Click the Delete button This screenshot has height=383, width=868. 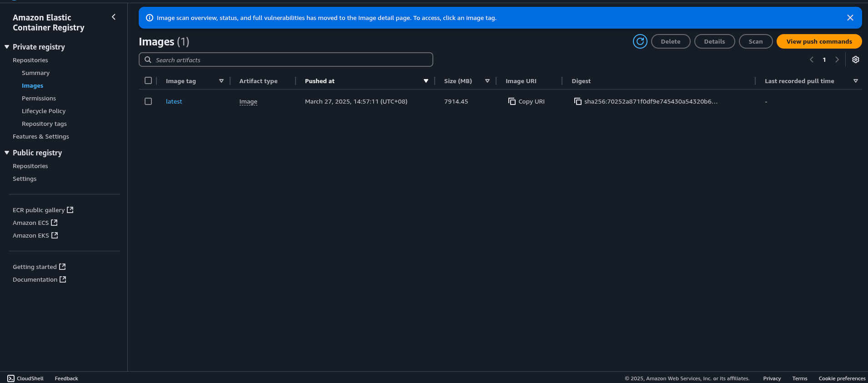coord(671,41)
